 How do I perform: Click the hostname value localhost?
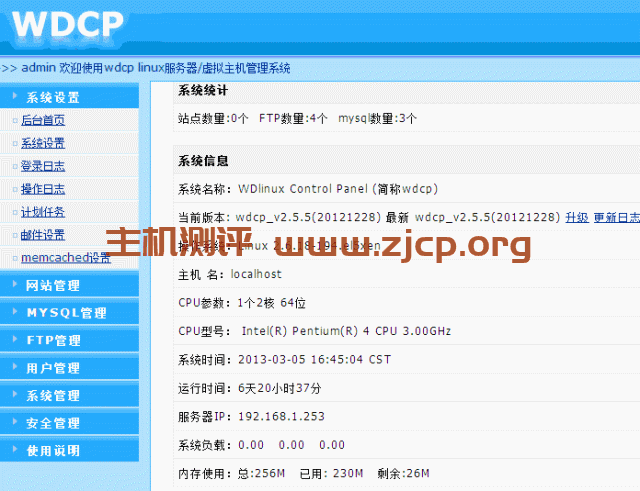click(256, 274)
